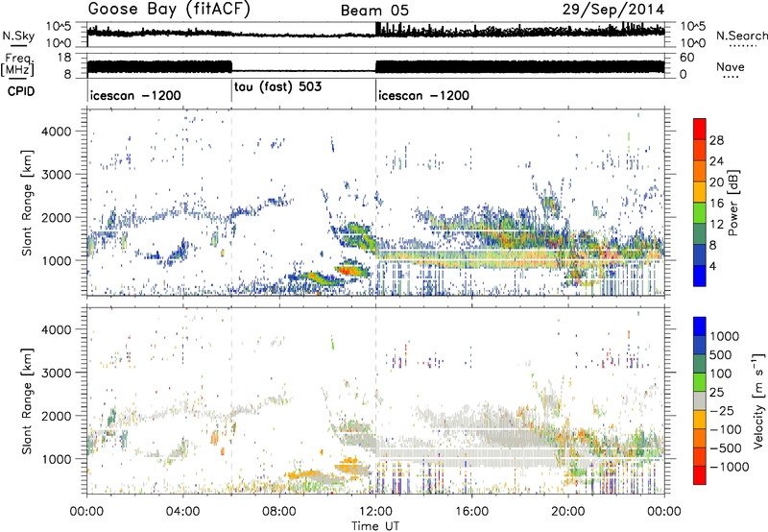Click the date '29/Sep/2014'
768x532 pixels.
tap(613, 10)
